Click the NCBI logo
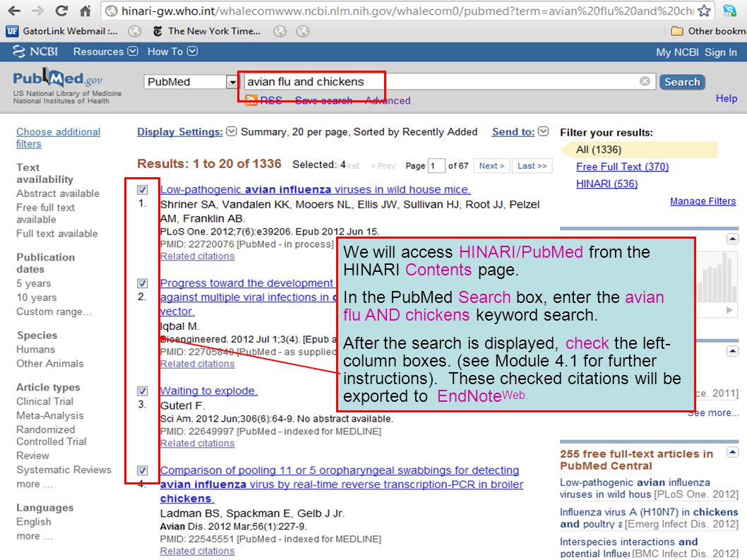Screen dimensions: 747x560 click(x=35, y=52)
